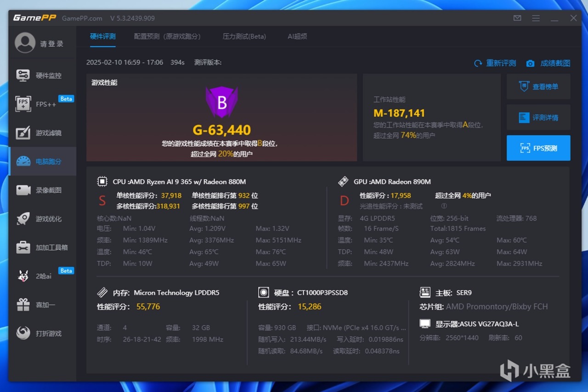Switch to 配置预测（原游戏跑分）tab
The image size is (588, 392).
point(167,36)
